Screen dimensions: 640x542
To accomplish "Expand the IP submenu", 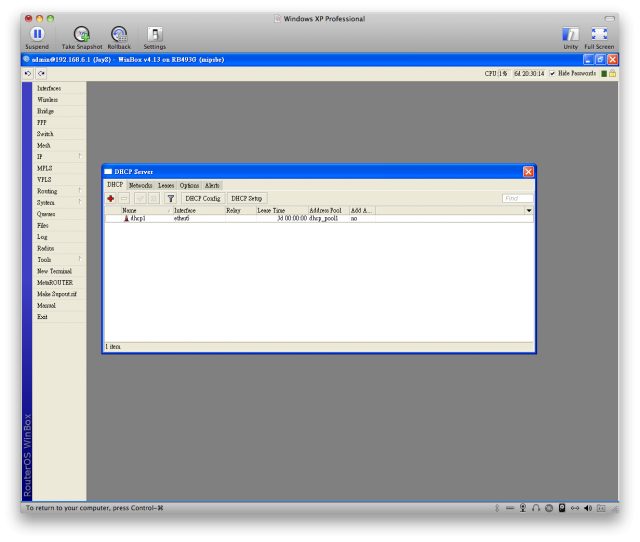I will (80, 156).
